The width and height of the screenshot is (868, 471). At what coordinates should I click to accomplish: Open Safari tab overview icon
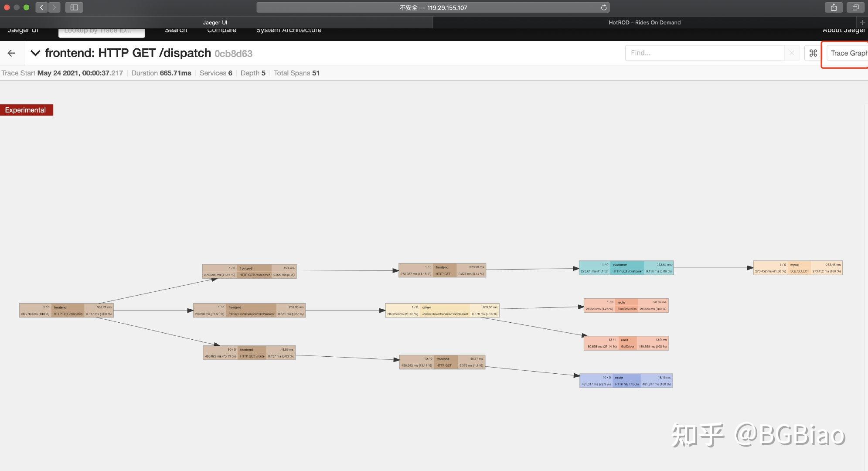(x=855, y=7)
